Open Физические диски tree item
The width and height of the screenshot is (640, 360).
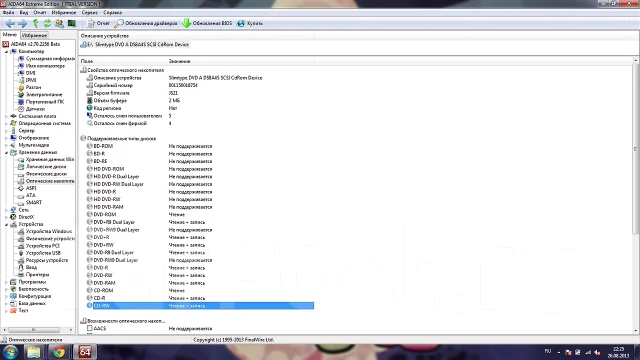click(46, 174)
